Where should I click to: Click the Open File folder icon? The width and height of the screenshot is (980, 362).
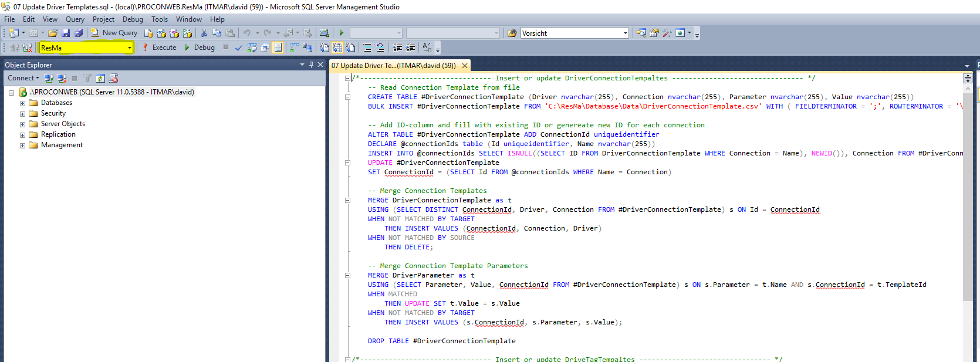(53, 33)
